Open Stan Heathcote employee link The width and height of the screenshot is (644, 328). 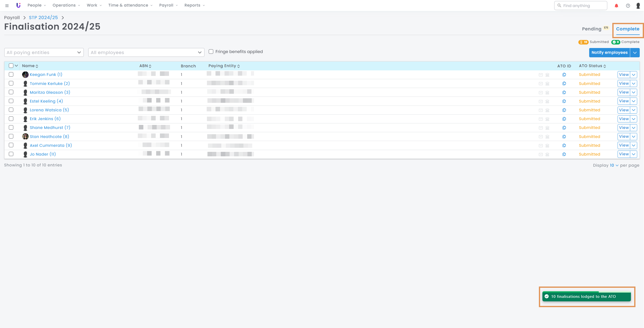click(x=49, y=136)
